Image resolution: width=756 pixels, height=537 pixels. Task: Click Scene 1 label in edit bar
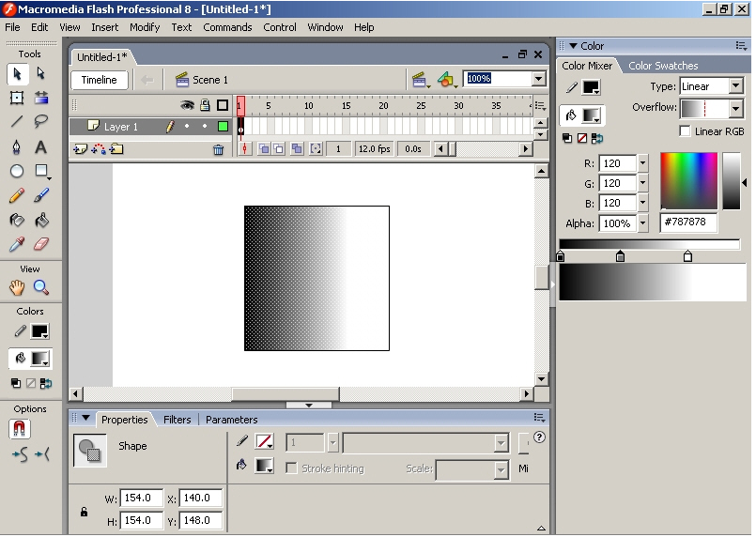(x=210, y=80)
